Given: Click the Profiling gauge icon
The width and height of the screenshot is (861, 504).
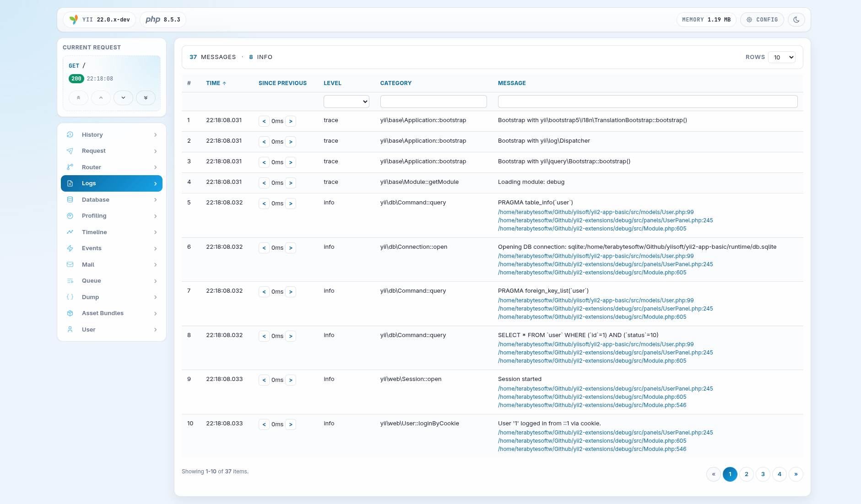Looking at the screenshot, I should click(70, 216).
